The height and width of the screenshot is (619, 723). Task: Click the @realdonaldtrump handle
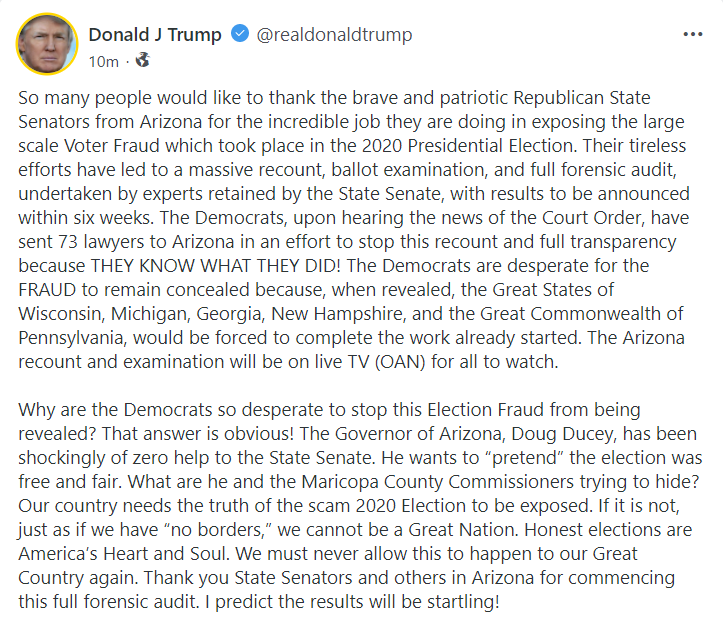pyautogui.click(x=334, y=35)
